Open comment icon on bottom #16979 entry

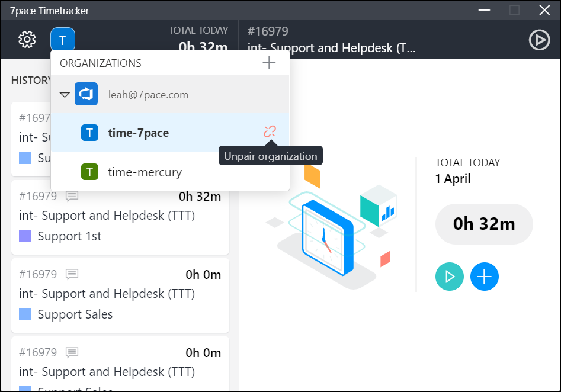(72, 353)
